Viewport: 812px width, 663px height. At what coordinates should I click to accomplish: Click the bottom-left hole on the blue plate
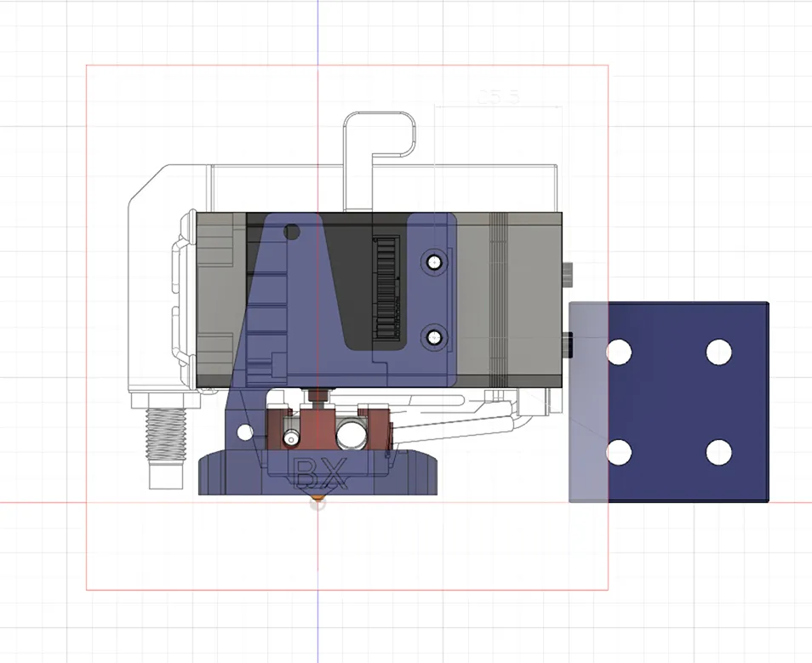click(x=619, y=453)
